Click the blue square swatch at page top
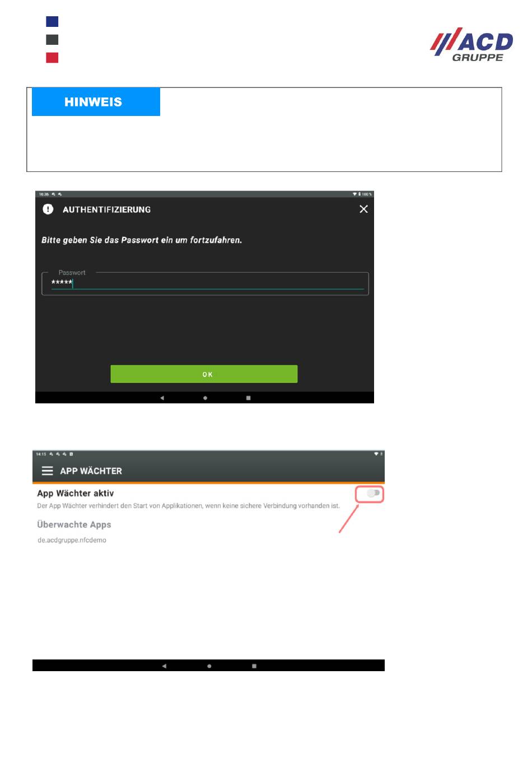This screenshot has height=772, width=532. [52, 22]
